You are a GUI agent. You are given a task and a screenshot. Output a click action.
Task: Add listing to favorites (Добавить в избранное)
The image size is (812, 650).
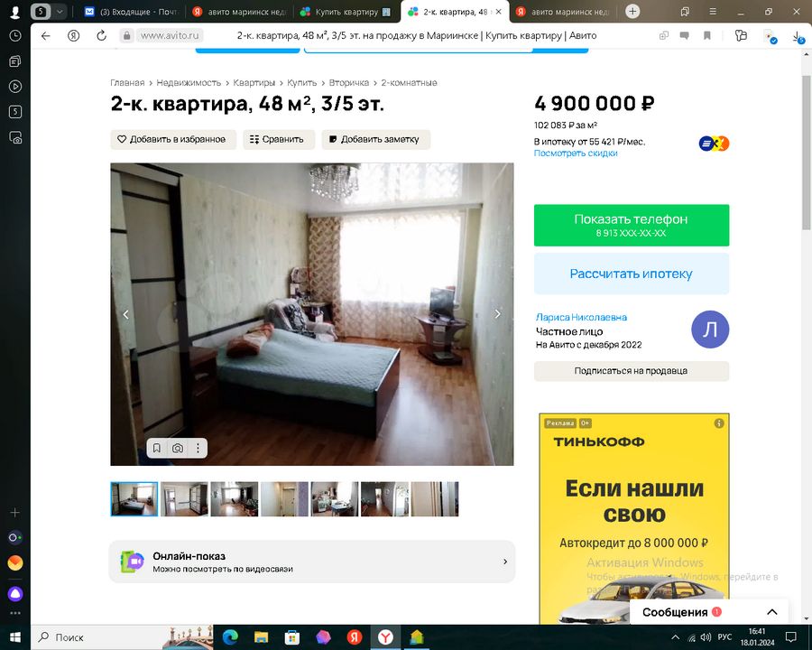coord(173,139)
